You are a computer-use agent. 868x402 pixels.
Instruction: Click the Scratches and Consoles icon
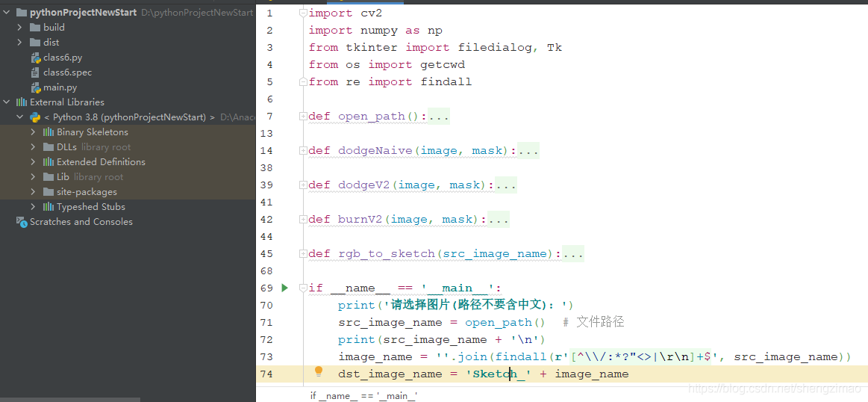pos(21,222)
